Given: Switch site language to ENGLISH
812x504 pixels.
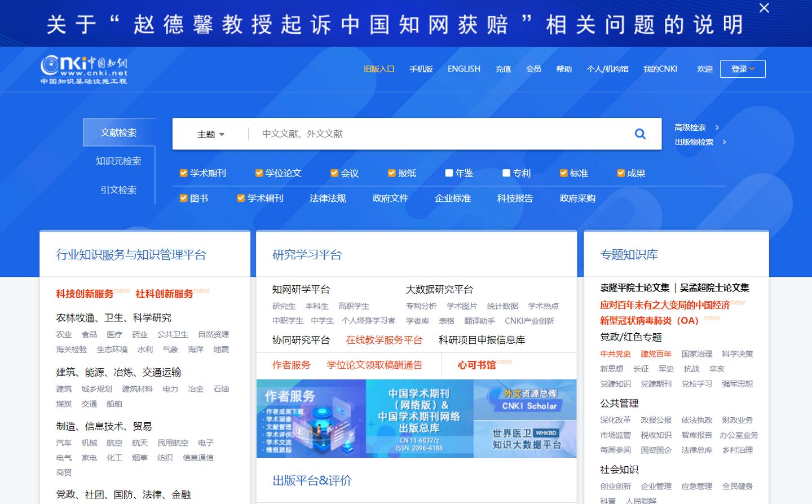Looking at the screenshot, I should 463,68.
